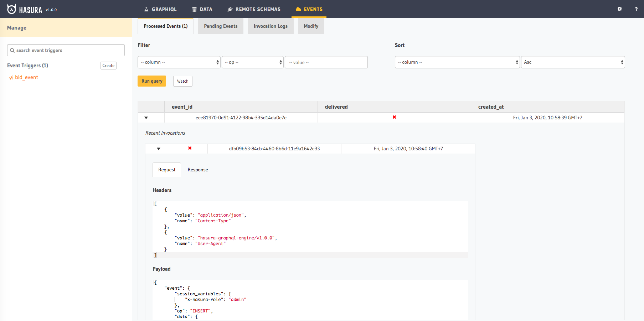Image resolution: width=644 pixels, height=321 pixels.
Task: Click "application/json" header value
Action: (x=221, y=215)
